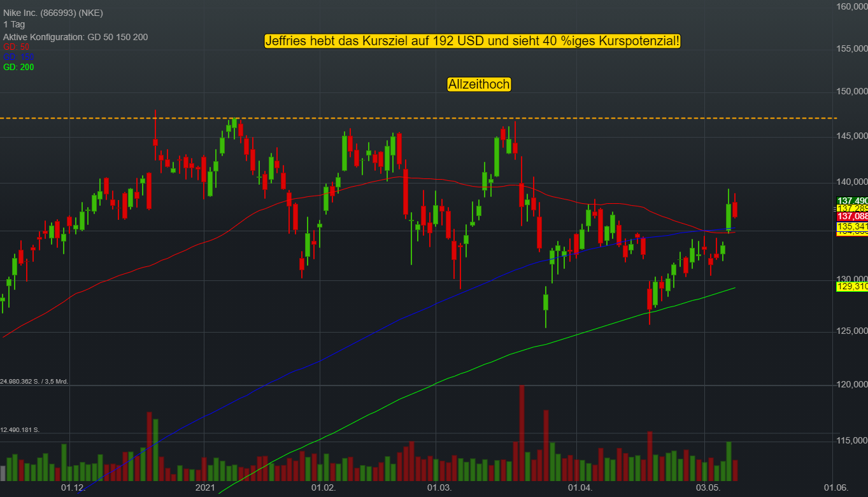868x497 pixels.
Task: Click the '2021' date axis label
Action: 205,488
